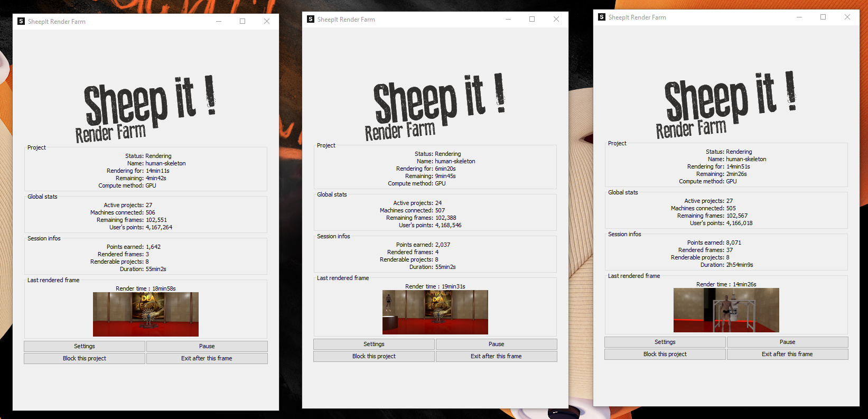This screenshot has height=419, width=868.
Task: Minimize the left SheepIt window
Action: pos(219,21)
